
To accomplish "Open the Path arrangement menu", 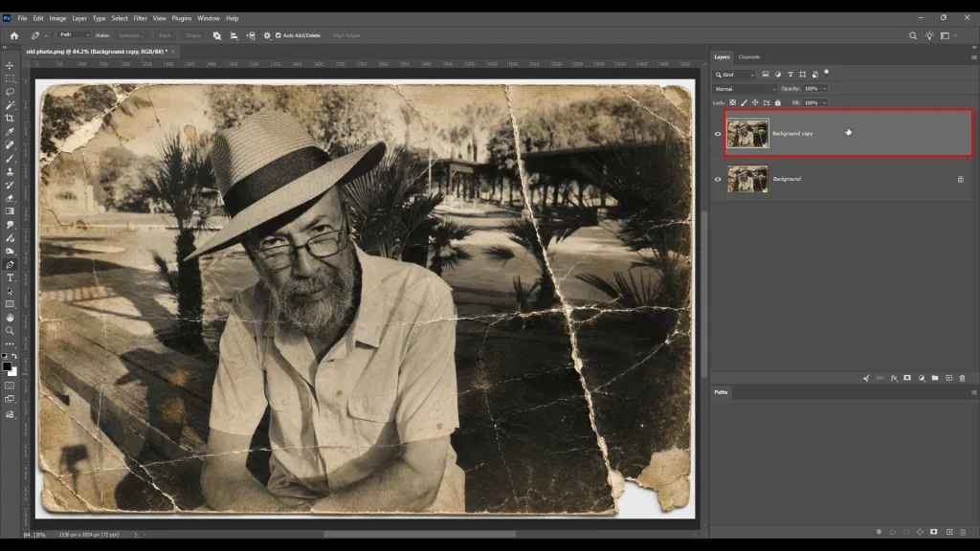I will (251, 35).
